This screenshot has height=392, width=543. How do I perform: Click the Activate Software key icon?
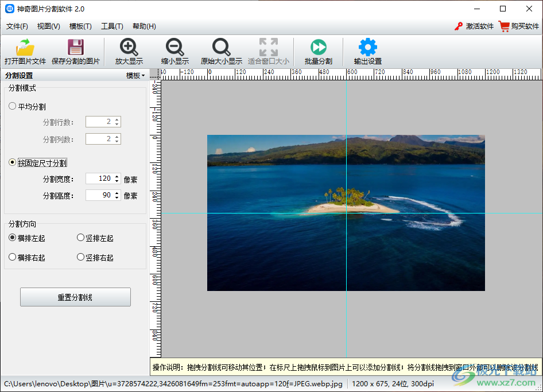coord(459,26)
